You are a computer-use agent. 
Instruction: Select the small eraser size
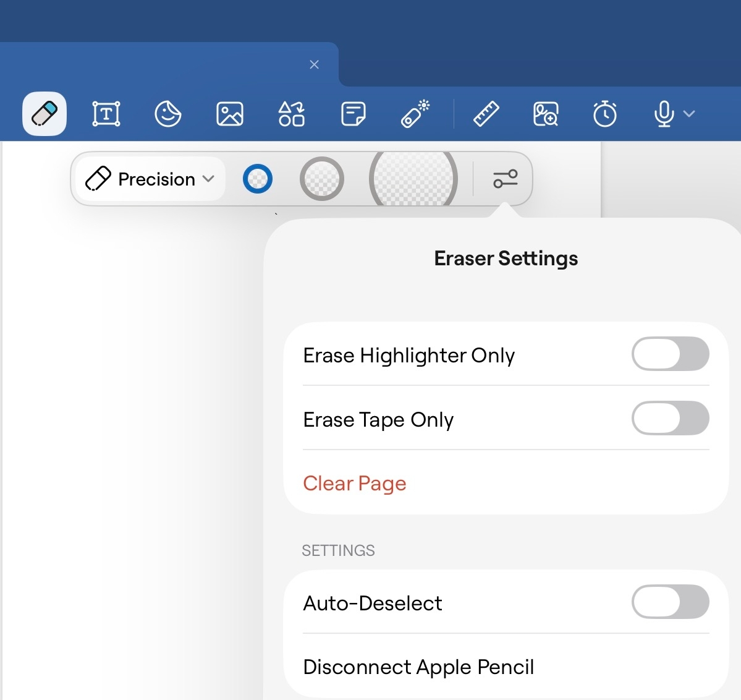click(258, 179)
